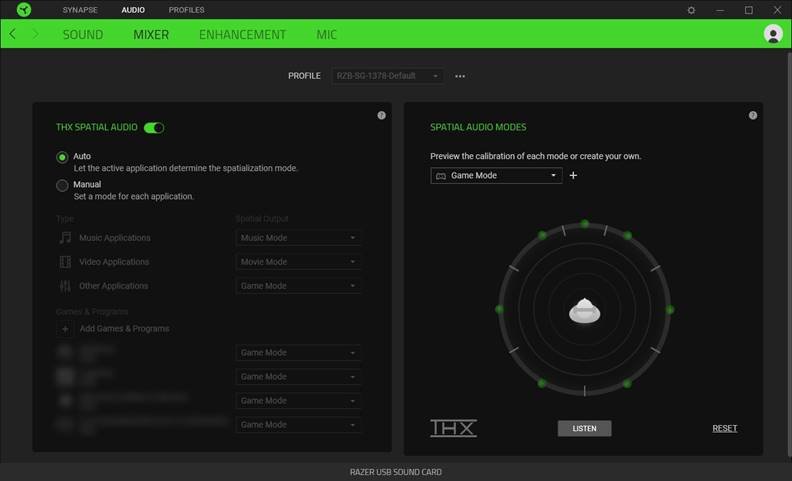
Task: Add a new spatial audio mode with plus
Action: coord(573,175)
